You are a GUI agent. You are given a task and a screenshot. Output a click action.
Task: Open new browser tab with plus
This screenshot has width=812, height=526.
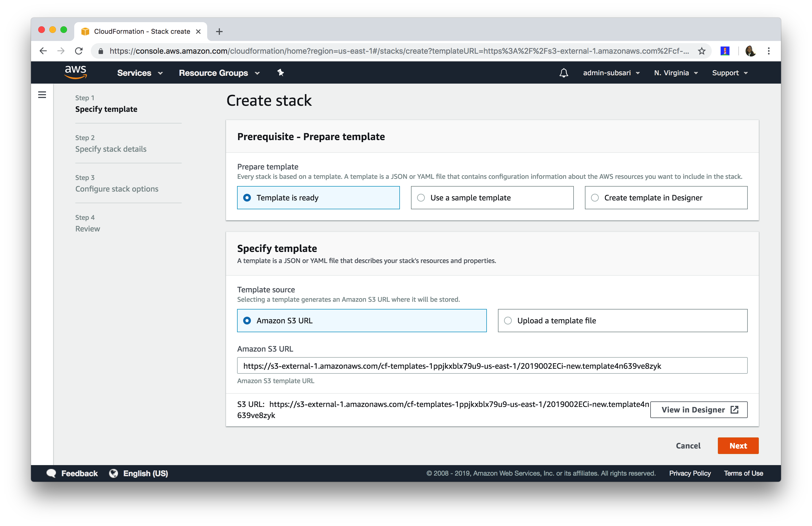(219, 32)
